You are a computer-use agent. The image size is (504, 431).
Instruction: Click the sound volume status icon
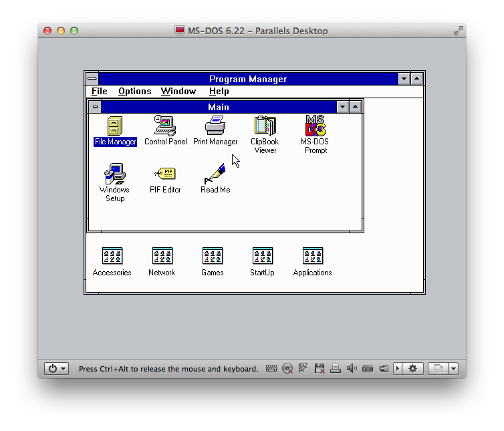[x=352, y=368]
